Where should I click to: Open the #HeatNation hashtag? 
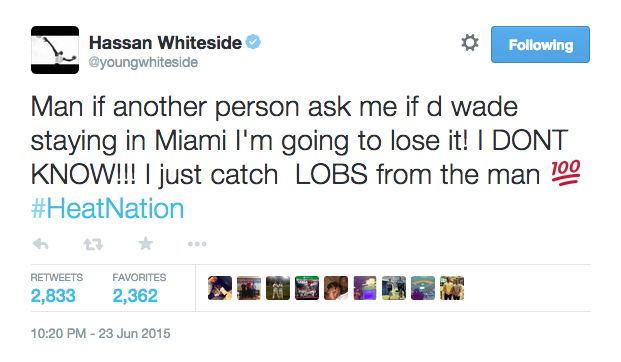point(107,208)
